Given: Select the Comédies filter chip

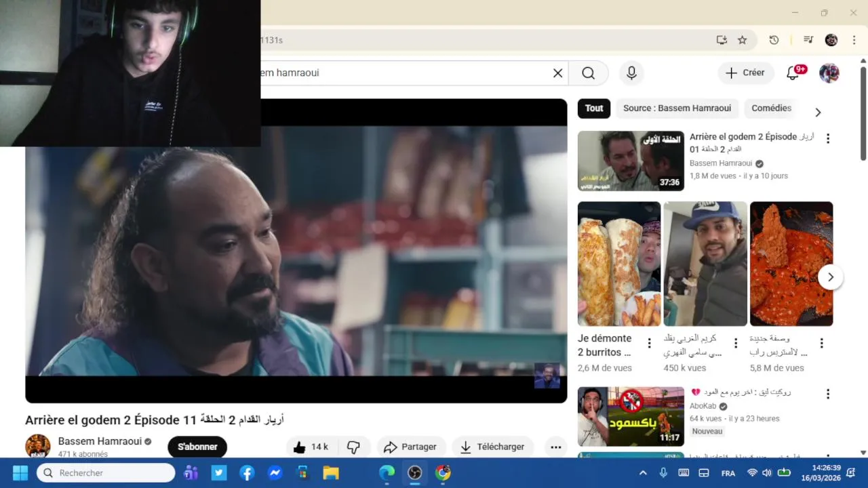Looking at the screenshot, I should point(772,108).
